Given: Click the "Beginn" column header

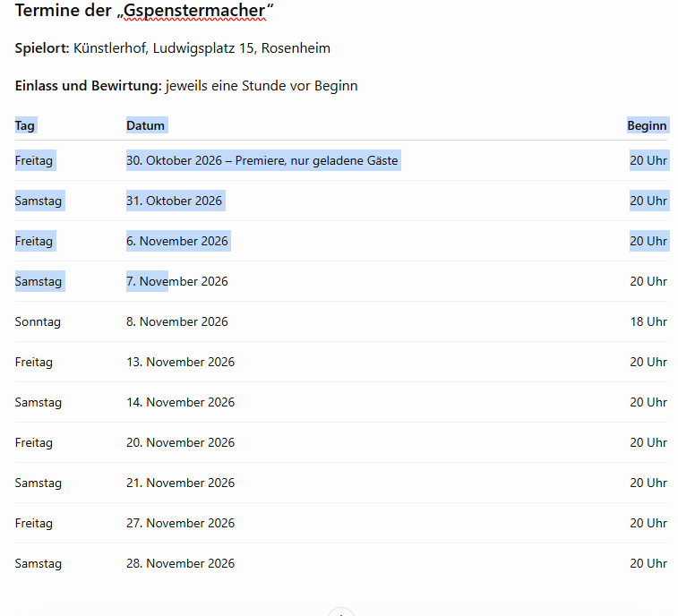Looking at the screenshot, I should (x=647, y=125).
